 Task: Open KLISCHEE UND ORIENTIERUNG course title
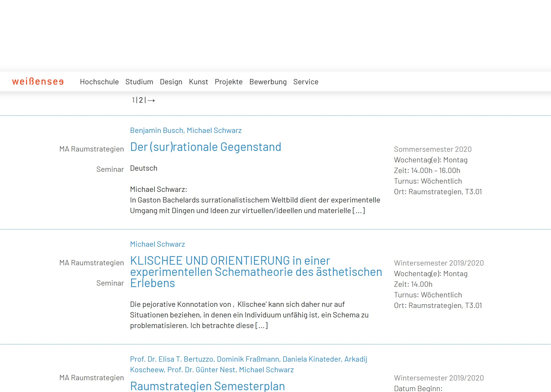coord(256,272)
